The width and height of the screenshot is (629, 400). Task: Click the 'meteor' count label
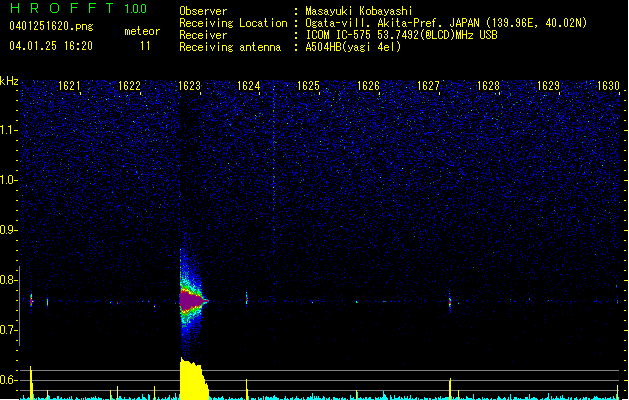(142, 31)
